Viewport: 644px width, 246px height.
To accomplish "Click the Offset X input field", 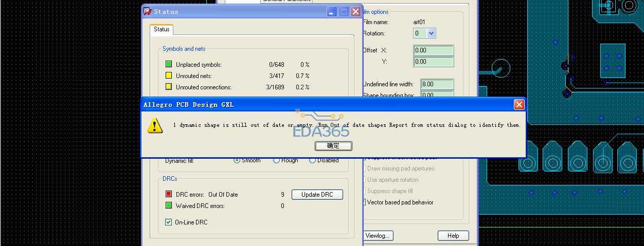I will click(x=434, y=50).
